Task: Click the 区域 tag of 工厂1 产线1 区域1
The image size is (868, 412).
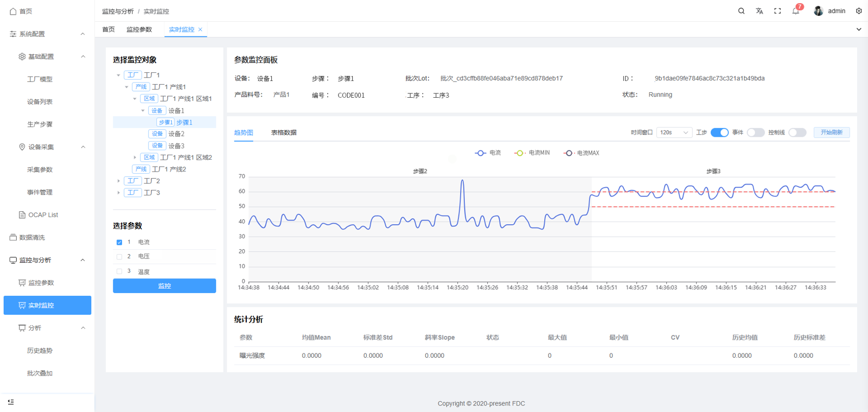Action: point(149,99)
